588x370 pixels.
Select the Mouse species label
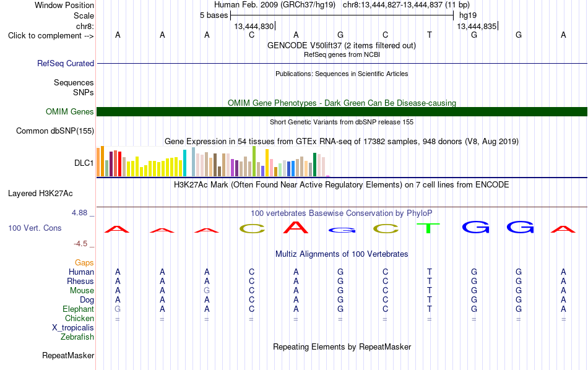coord(82,291)
